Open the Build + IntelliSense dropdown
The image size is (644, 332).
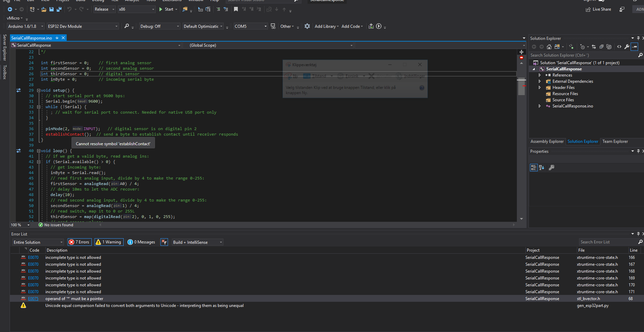point(198,242)
